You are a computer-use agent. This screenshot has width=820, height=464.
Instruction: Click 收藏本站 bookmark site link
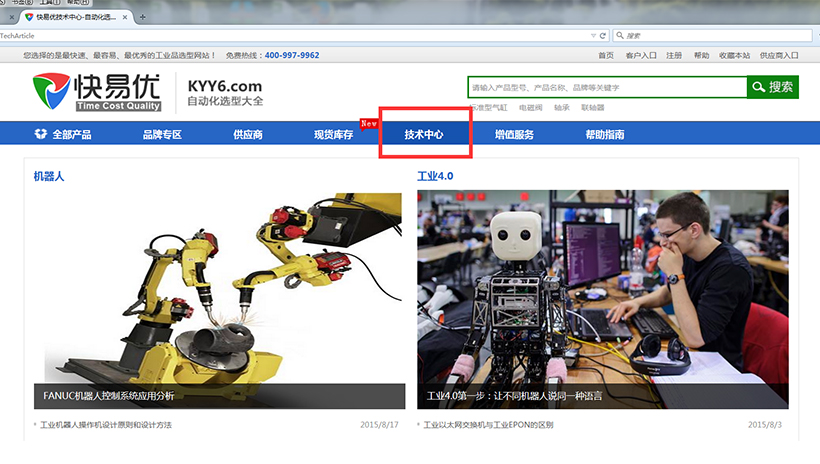(734, 55)
